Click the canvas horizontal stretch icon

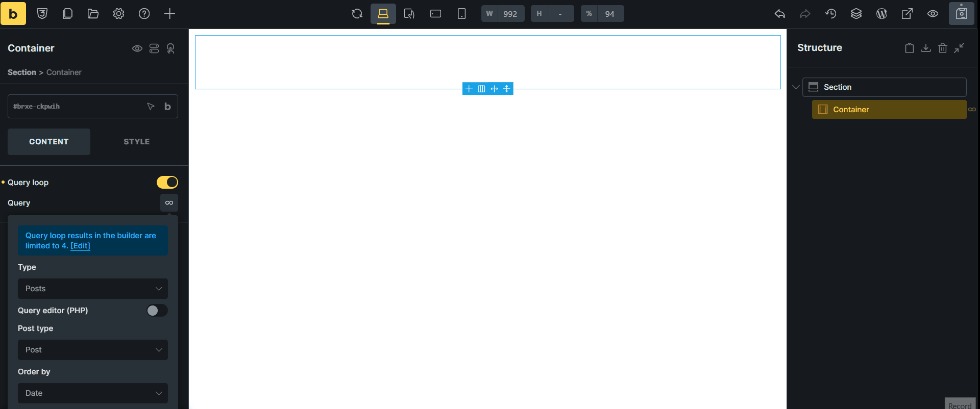pos(494,89)
